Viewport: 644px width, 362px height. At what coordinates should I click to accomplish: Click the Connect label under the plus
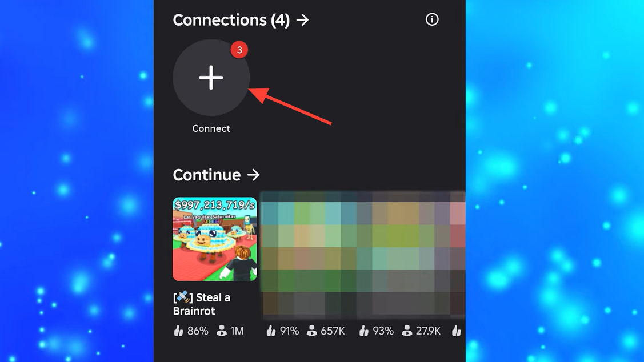(x=211, y=128)
